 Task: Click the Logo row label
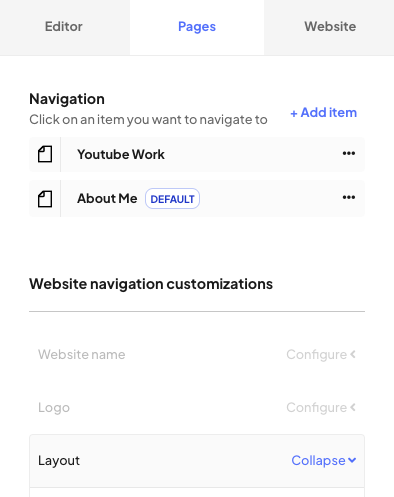pos(54,407)
